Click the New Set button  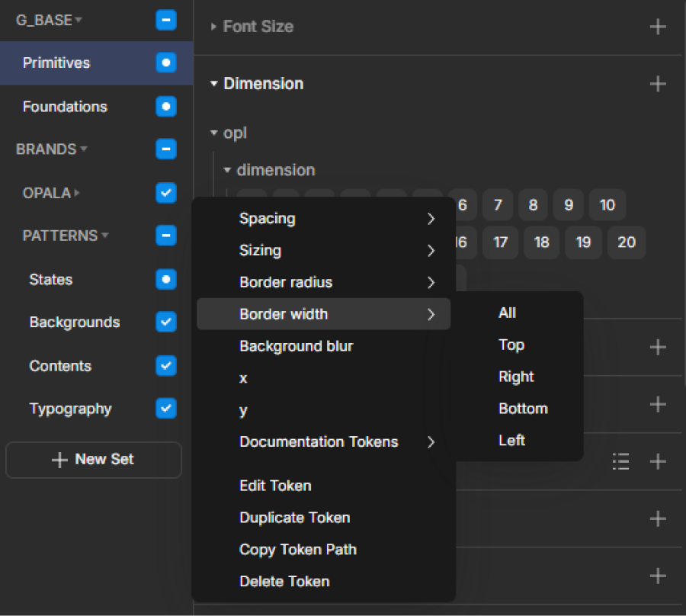tap(93, 460)
